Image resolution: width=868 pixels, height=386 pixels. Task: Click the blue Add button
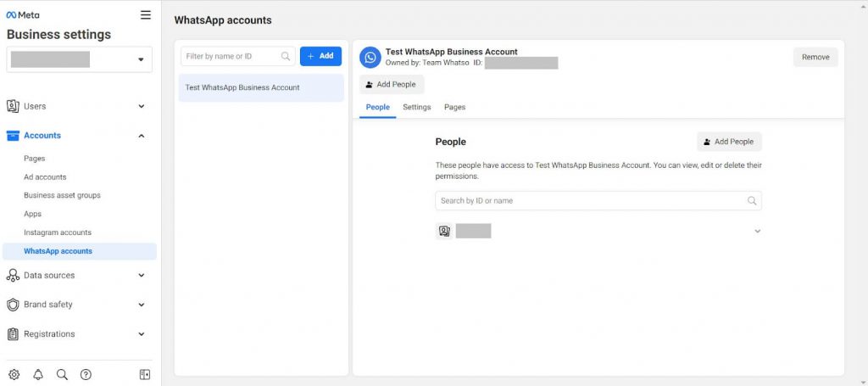point(320,56)
